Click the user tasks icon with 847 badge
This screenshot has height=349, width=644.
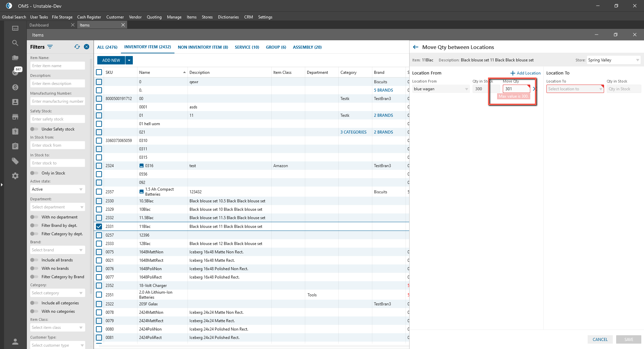tap(15, 72)
